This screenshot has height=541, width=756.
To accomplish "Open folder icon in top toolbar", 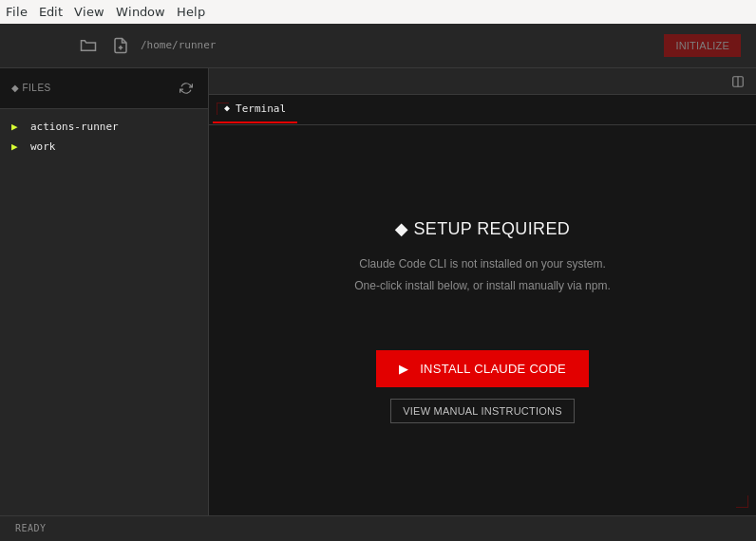I will tap(88, 46).
